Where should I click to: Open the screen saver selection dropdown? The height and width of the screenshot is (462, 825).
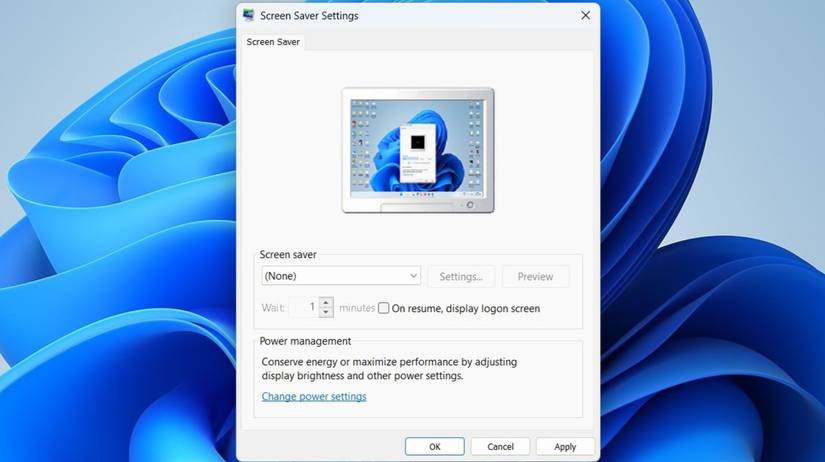tap(341, 276)
